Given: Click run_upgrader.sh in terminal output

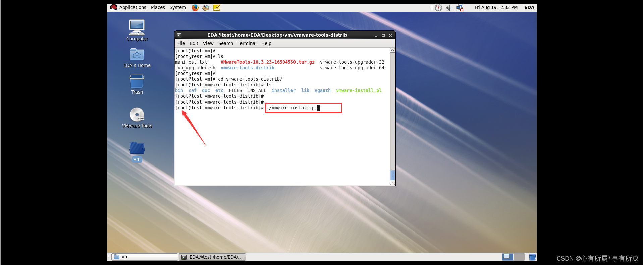Looking at the screenshot, I should [x=195, y=68].
